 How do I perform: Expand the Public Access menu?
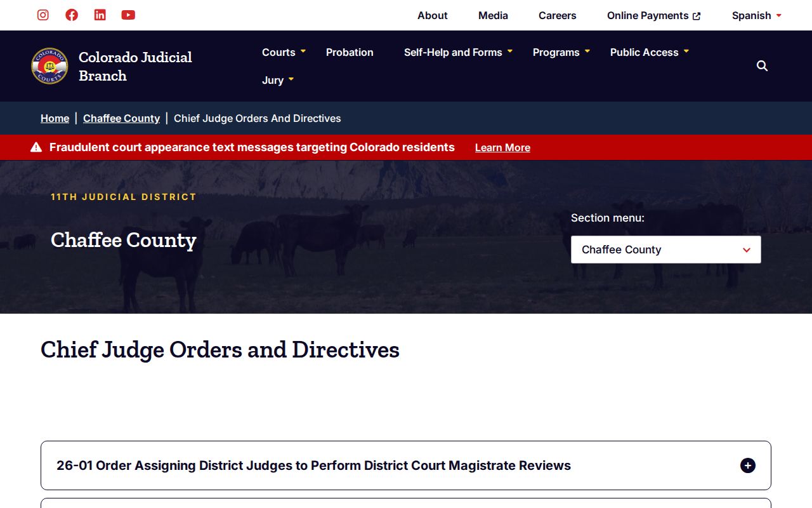coord(650,52)
